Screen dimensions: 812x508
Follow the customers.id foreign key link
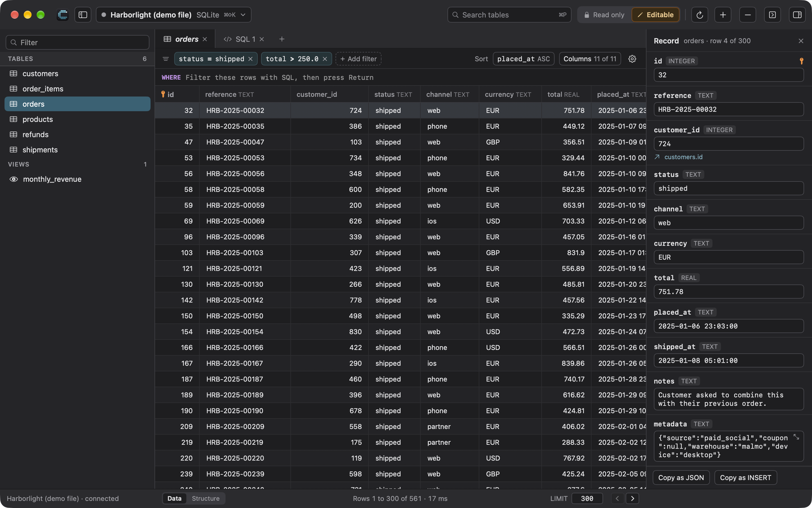(x=683, y=157)
